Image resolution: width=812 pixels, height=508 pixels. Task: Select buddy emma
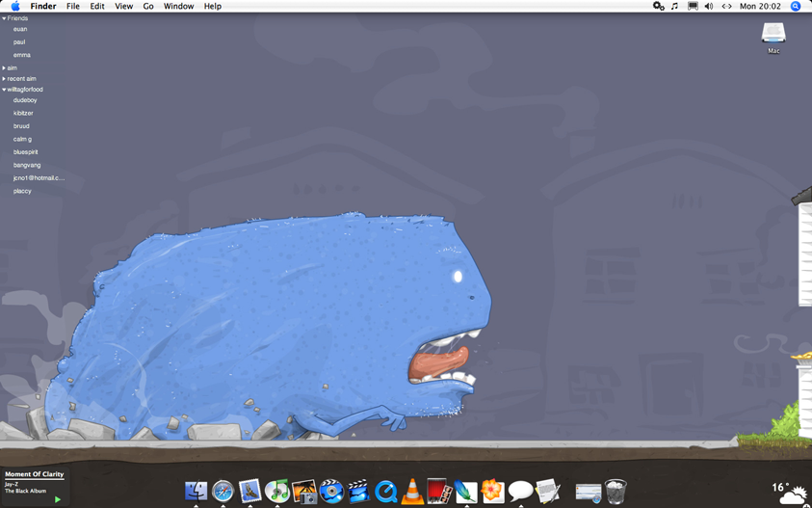click(x=22, y=55)
